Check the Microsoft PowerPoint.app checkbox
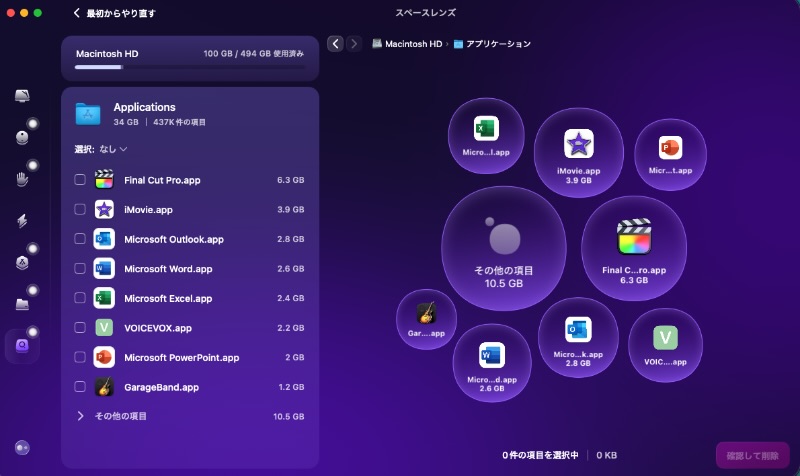The image size is (800, 476). click(x=80, y=357)
